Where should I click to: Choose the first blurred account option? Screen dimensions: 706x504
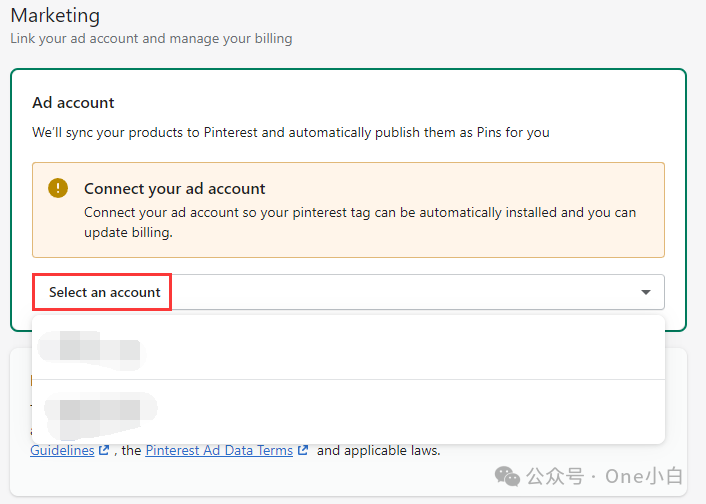coord(90,349)
